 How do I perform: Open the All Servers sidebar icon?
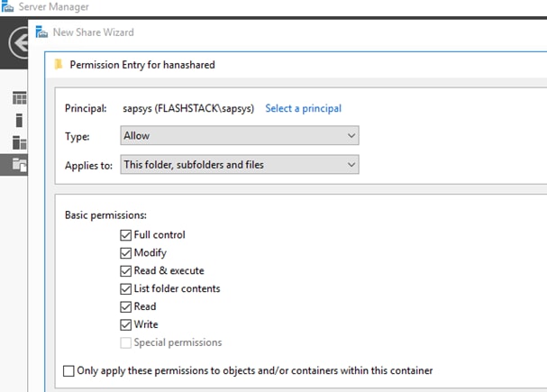tap(20, 142)
